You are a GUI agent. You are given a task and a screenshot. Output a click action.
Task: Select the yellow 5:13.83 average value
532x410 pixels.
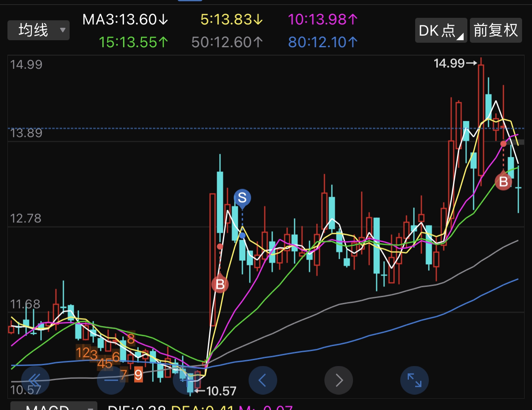(232, 19)
